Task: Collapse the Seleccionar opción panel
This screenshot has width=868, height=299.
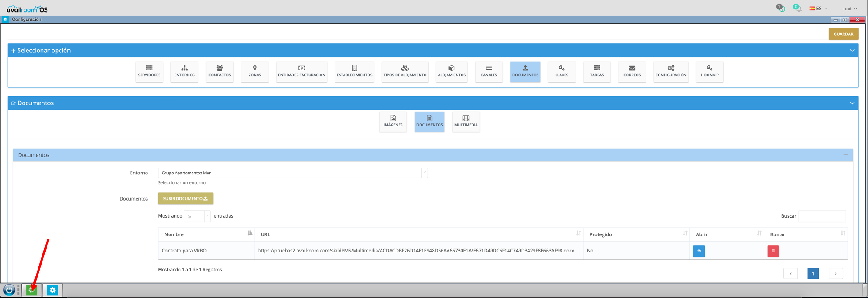Action: [x=852, y=51]
